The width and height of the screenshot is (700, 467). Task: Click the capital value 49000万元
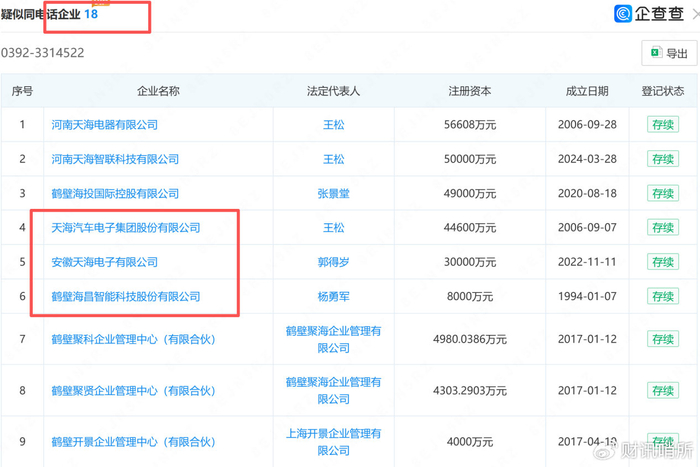470,193
